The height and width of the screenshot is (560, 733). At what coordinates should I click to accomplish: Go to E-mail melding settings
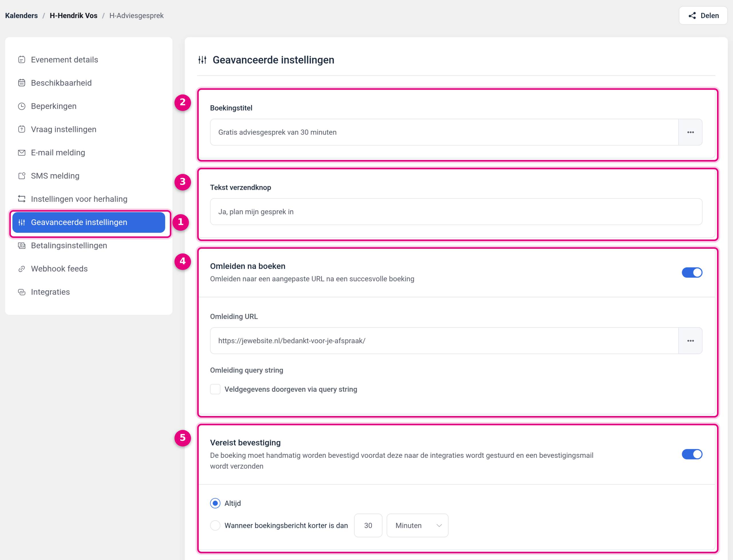(x=89, y=153)
